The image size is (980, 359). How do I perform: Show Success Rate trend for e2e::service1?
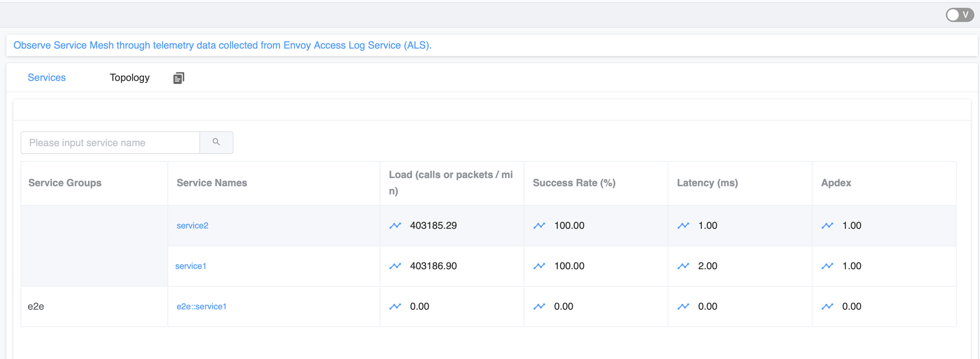pos(539,306)
